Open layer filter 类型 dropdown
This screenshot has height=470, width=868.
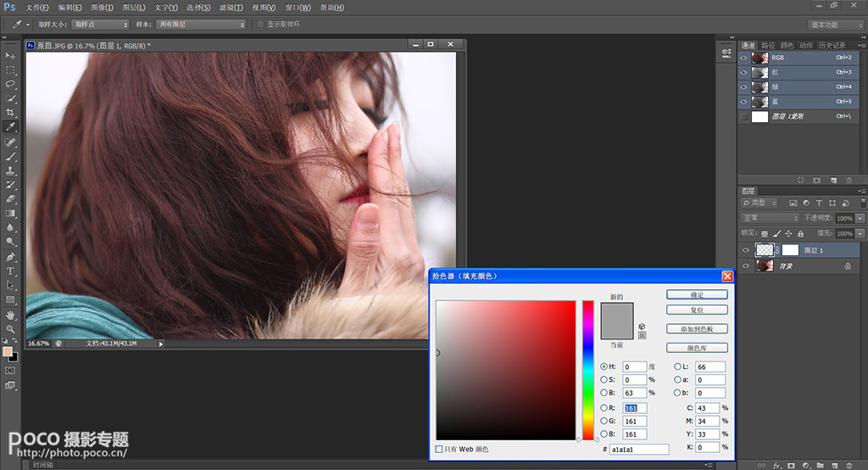(x=759, y=203)
